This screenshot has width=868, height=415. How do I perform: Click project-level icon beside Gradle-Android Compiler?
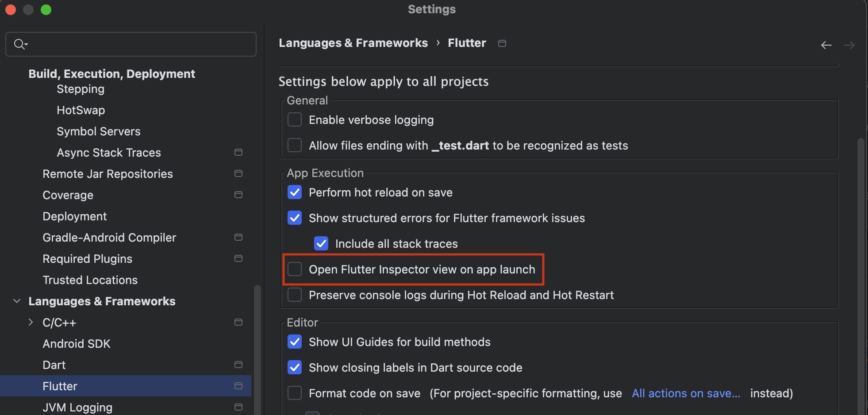pyautogui.click(x=238, y=238)
